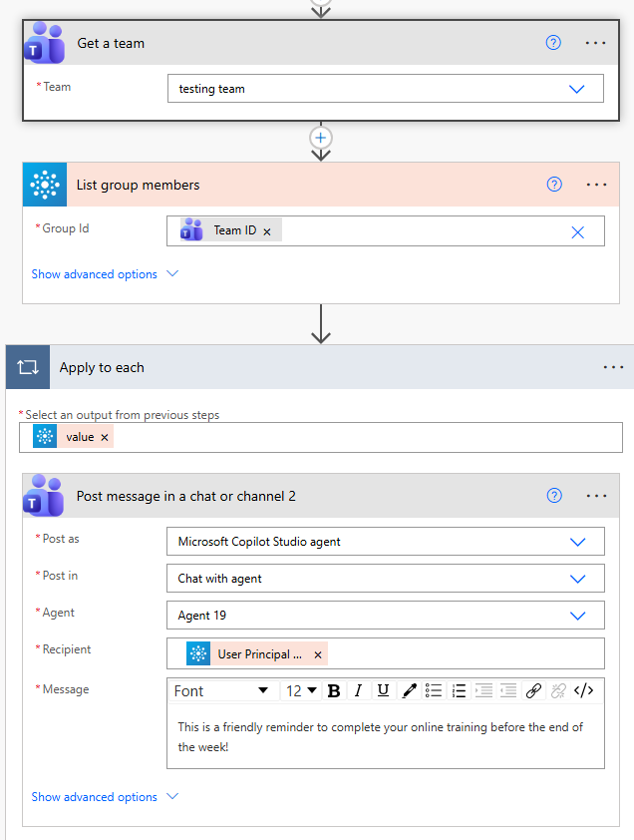
Task: Toggle underline formatting in message editor
Action: [383, 691]
